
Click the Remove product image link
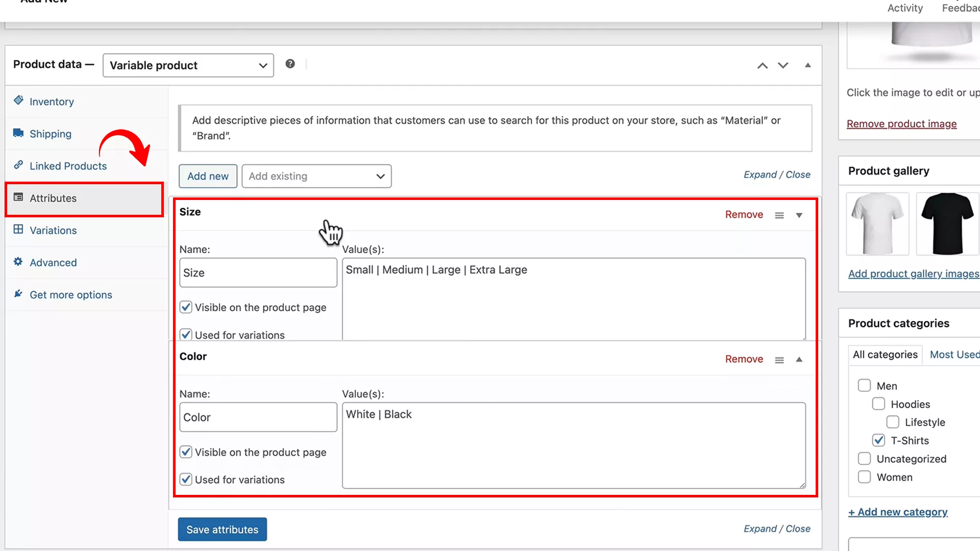pos(901,123)
